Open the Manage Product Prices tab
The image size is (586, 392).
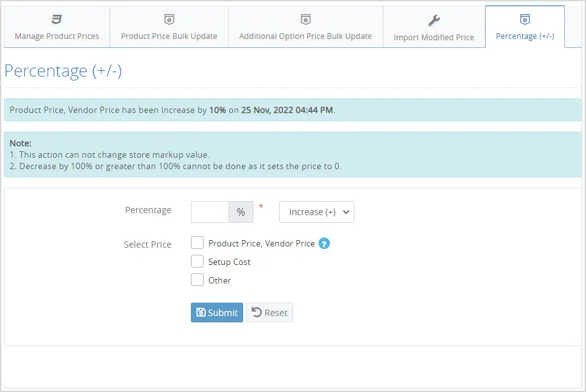click(57, 27)
